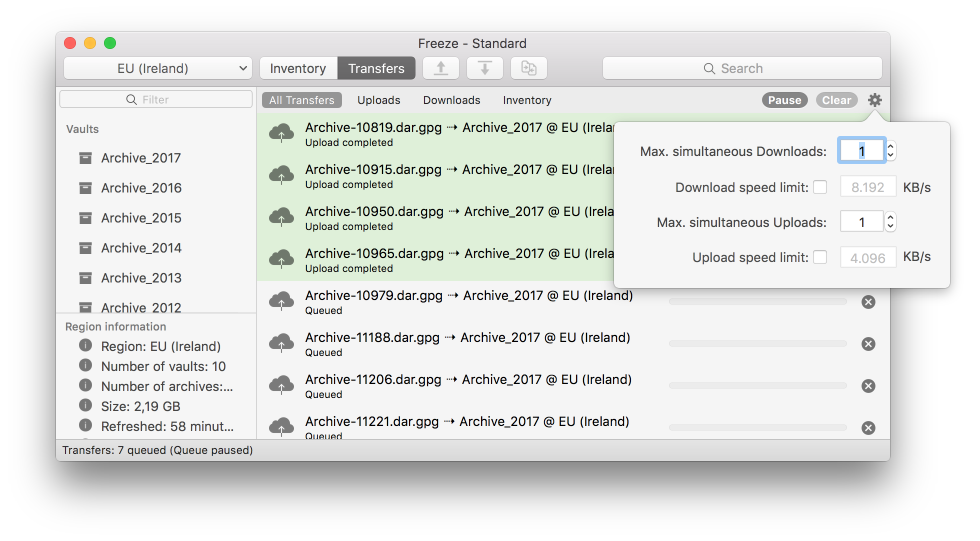Click the upload toolbar icon
This screenshot has width=980, height=541.
point(440,68)
